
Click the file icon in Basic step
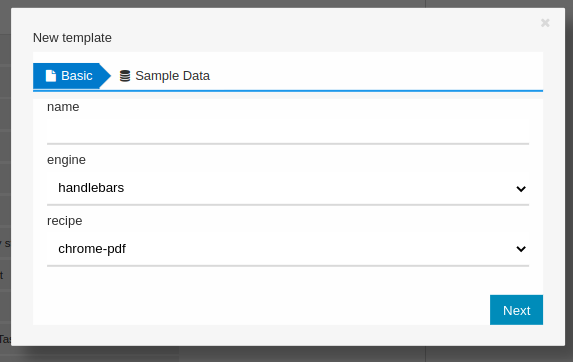pyautogui.click(x=51, y=76)
